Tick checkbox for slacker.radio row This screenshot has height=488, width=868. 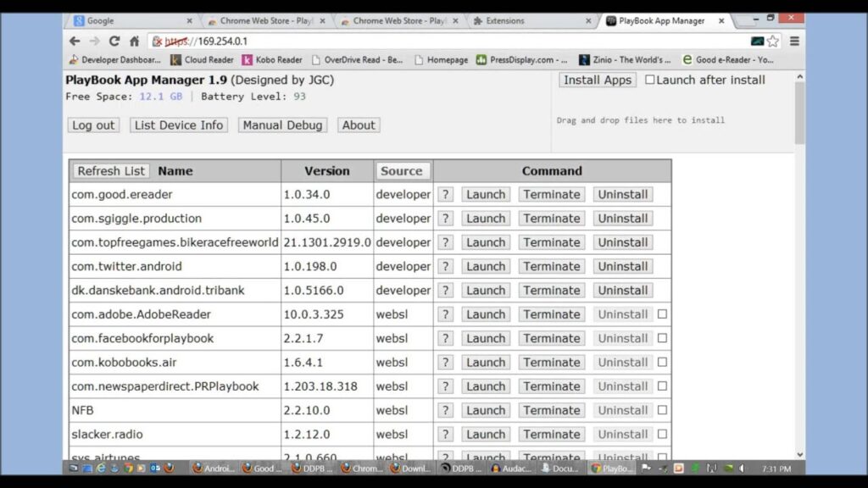(x=662, y=435)
